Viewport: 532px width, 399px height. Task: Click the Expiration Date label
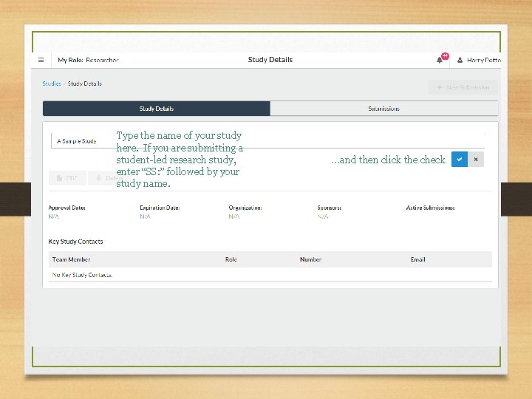(160, 208)
